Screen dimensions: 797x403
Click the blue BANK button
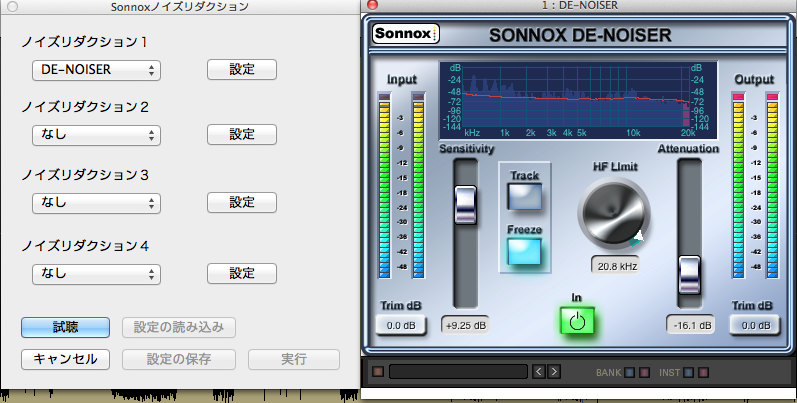(629, 373)
